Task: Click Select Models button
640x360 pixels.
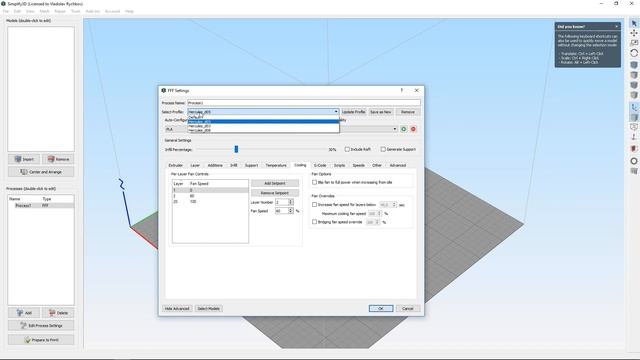Action: point(209,309)
